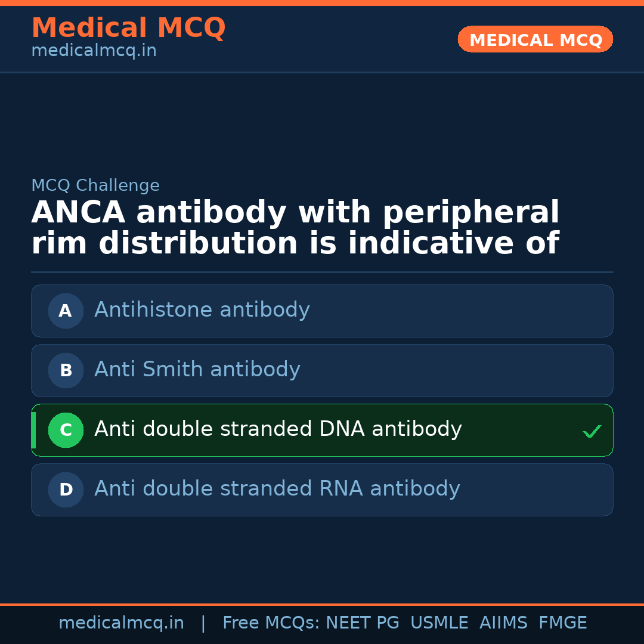Image resolution: width=644 pixels, height=644 pixels.
Task: Select the Antihistone antibody answer
Action: tap(202, 310)
